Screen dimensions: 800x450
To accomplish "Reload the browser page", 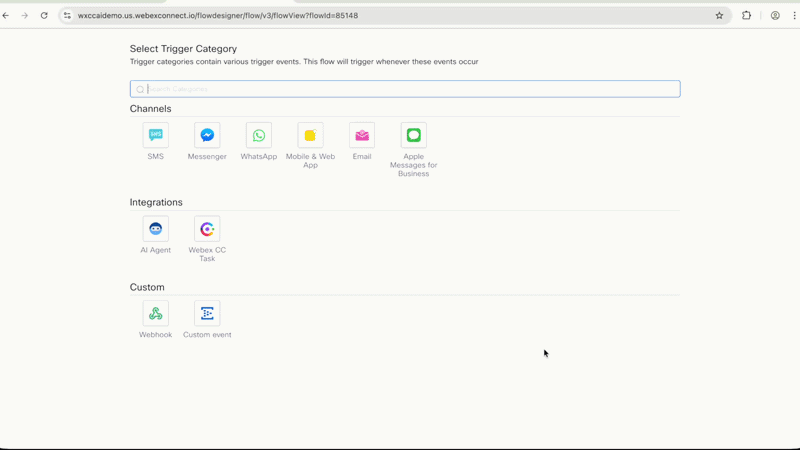I will pos(44,15).
